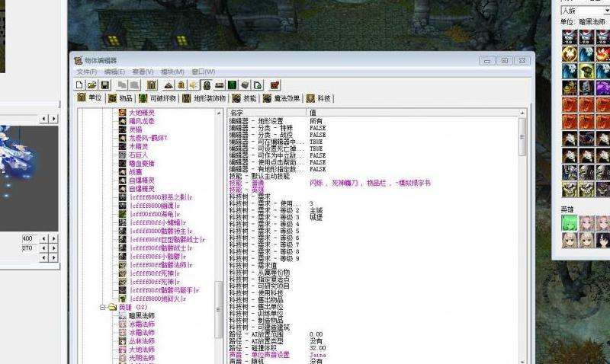Open the 窗口(W) menu

pos(203,72)
